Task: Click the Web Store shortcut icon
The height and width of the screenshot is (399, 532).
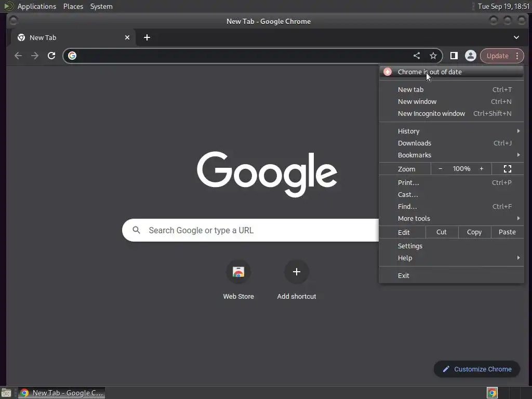Action: (238, 272)
